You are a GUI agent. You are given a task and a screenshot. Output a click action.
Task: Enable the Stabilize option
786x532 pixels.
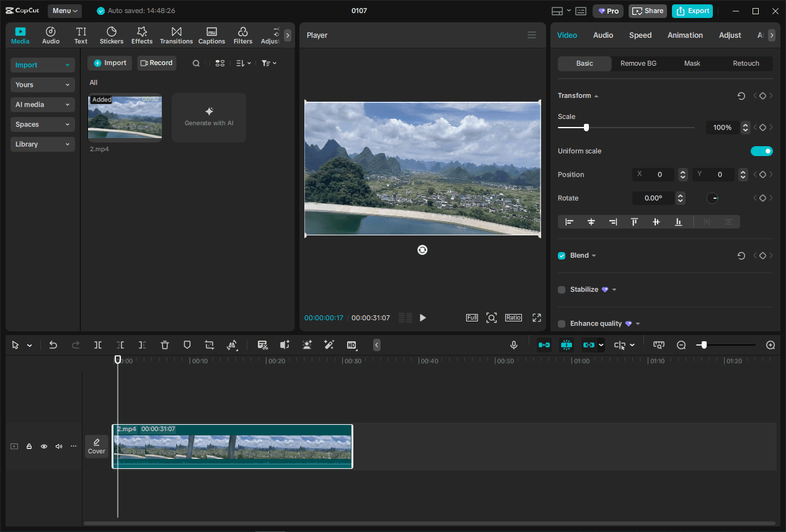coord(562,289)
